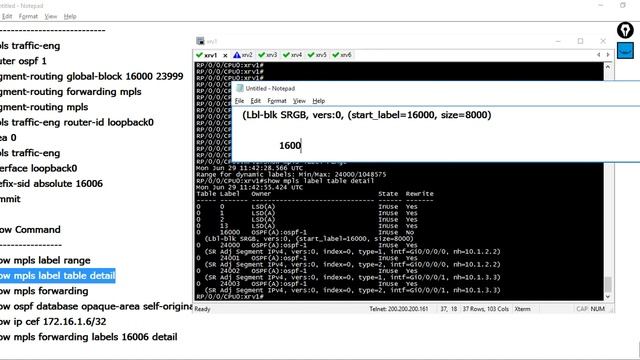Select the xrv4 session tab
This screenshot has height=360, width=640.
(292, 55)
